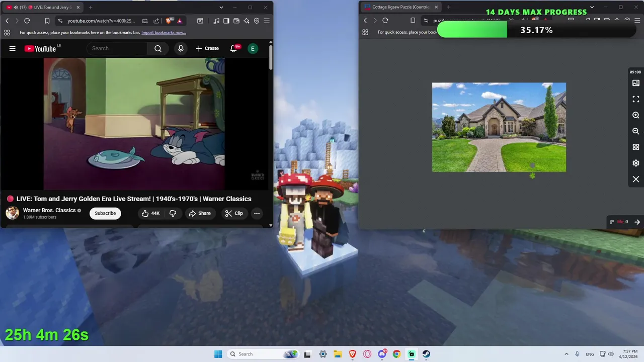644x362 pixels.
Task: Close the Cottage Jigsaw Puzzle tab
Action: pos(436,8)
